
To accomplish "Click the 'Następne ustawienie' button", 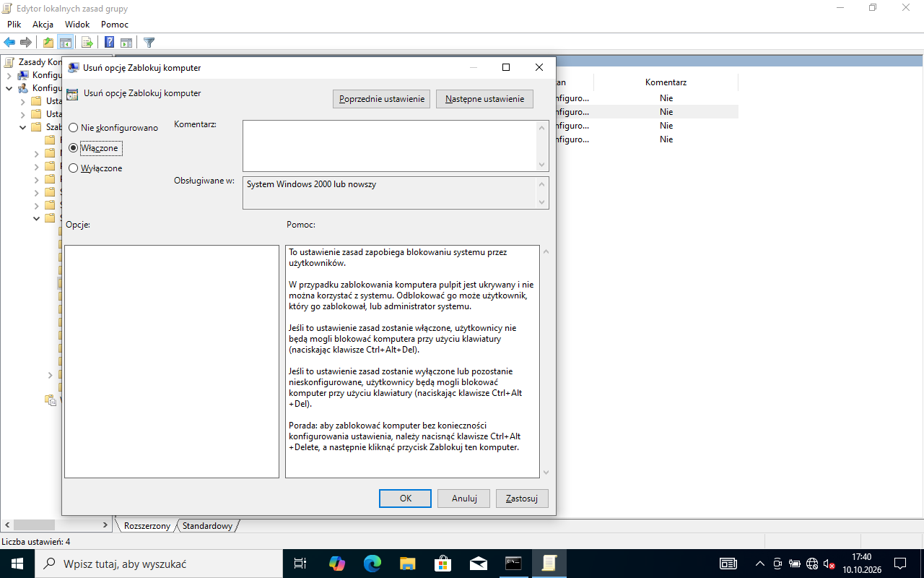I will click(485, 99).
